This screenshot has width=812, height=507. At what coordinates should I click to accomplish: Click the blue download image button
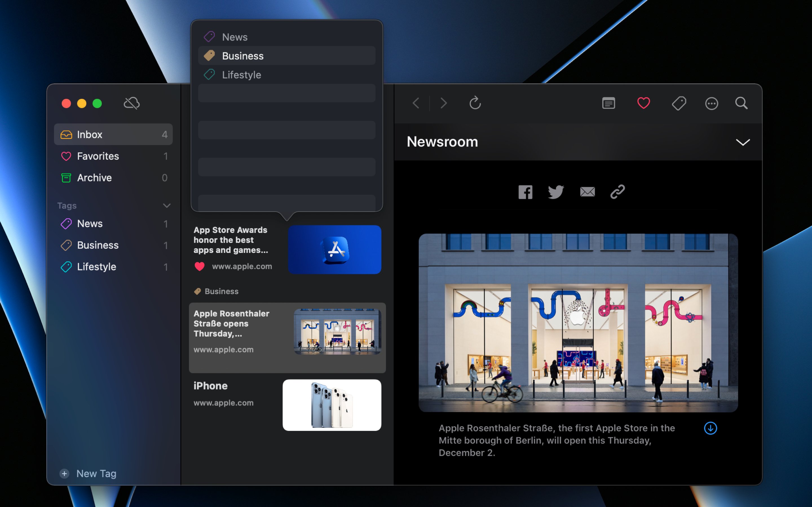(710, 428)
